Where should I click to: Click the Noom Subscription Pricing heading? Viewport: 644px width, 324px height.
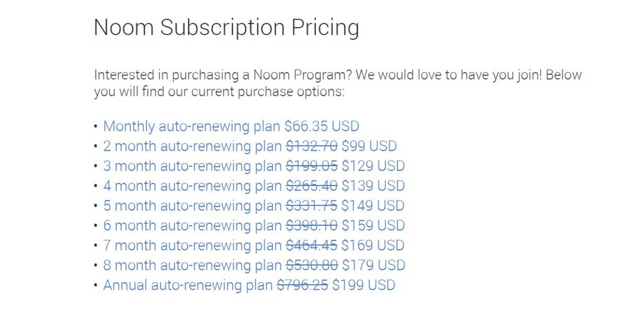point(226,27)
